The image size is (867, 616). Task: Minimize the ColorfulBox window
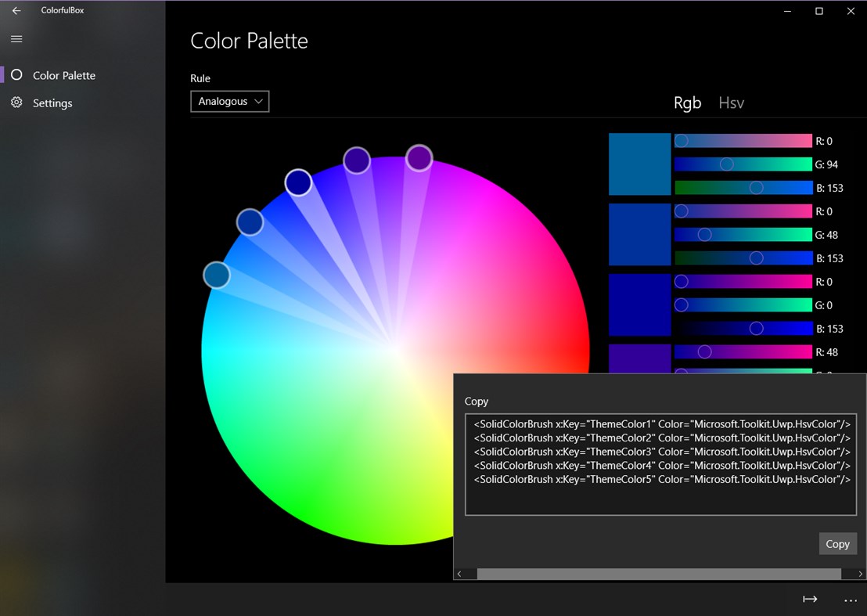tap(787, 11)
